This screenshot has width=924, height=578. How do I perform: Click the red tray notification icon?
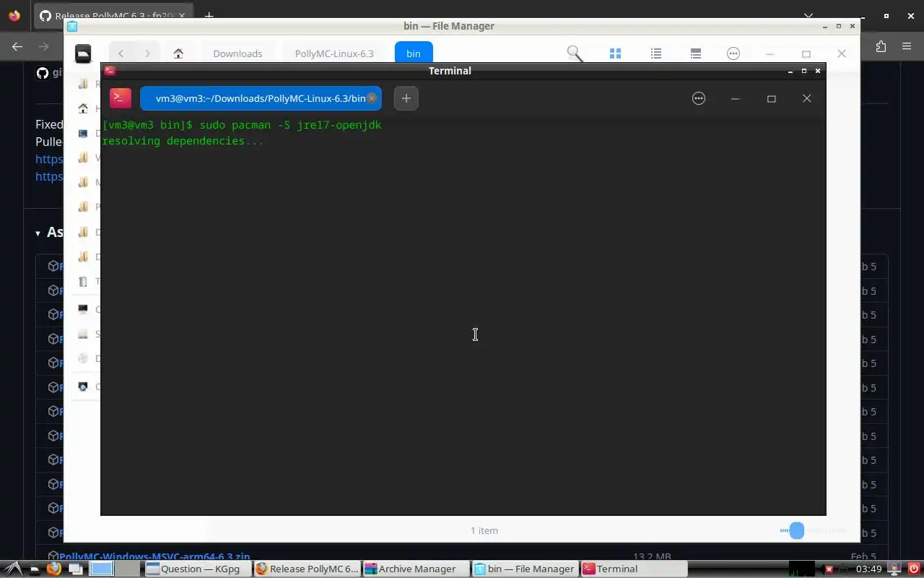(x=829, y=569)
